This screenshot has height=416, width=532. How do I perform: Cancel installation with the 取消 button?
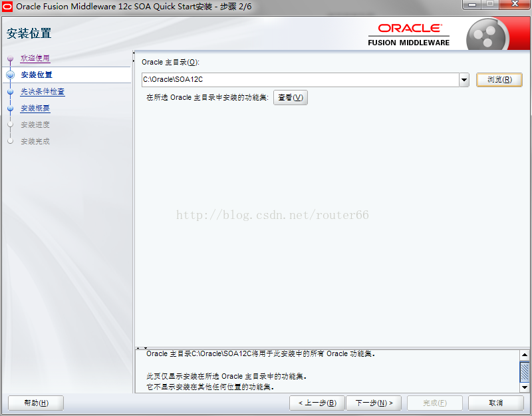(x=495, y=403)
